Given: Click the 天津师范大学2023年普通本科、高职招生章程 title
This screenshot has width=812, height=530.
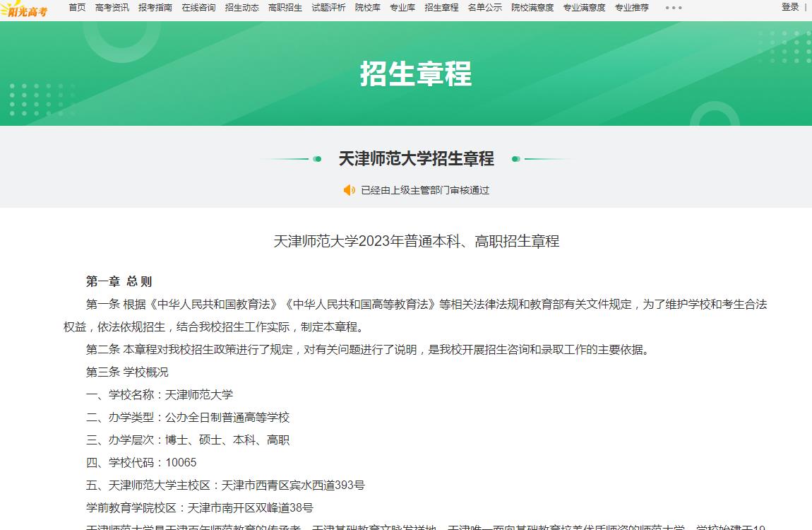Looking at the screenshot, I should tap(417, 241).
